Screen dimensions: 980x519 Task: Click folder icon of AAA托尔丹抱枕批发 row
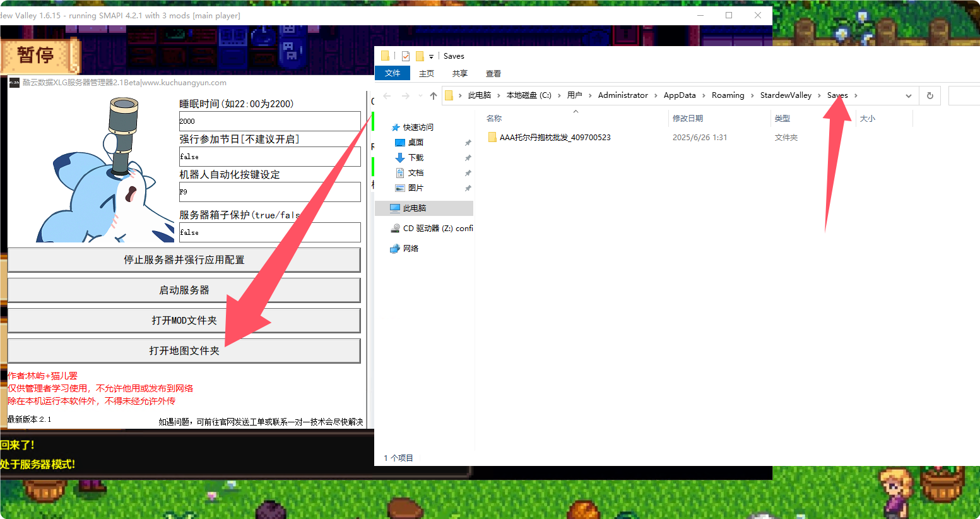(x=492, y=137)
